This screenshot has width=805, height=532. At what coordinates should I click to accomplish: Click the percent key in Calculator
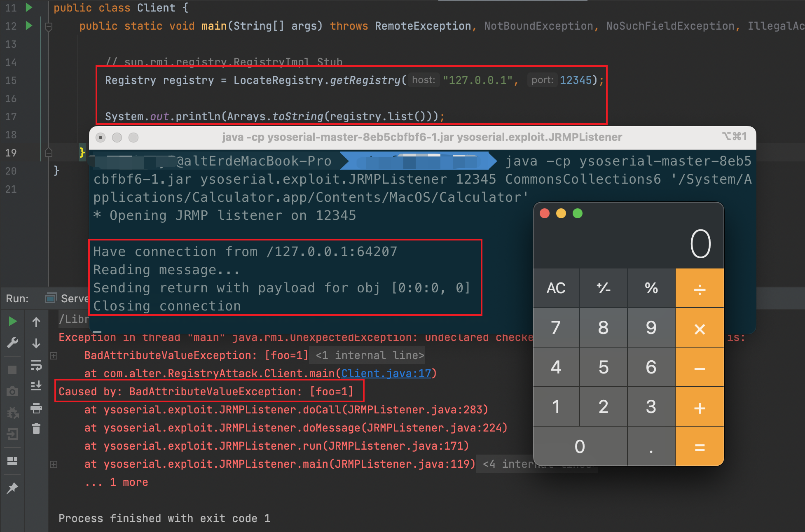tap(651, 288)
